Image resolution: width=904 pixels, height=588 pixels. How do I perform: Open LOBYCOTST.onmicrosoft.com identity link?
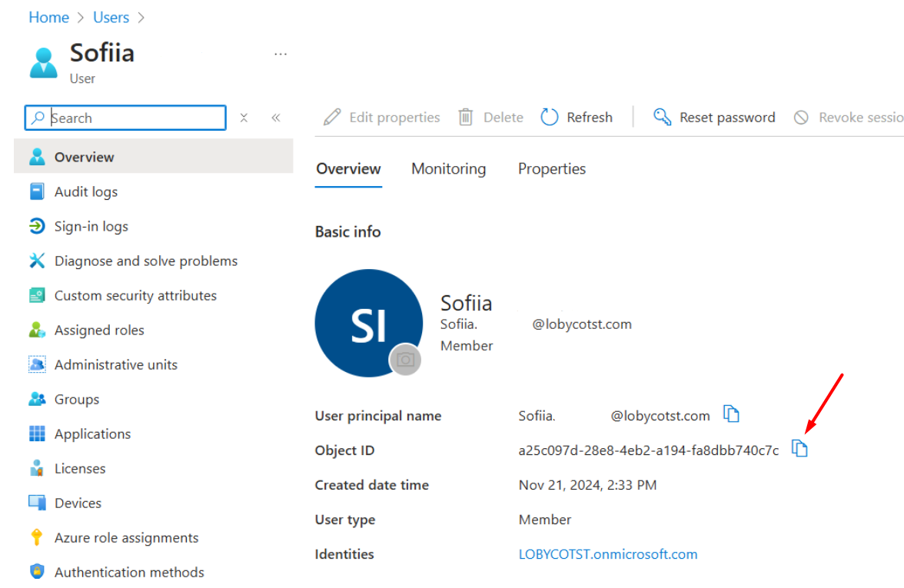coord(608,554)
